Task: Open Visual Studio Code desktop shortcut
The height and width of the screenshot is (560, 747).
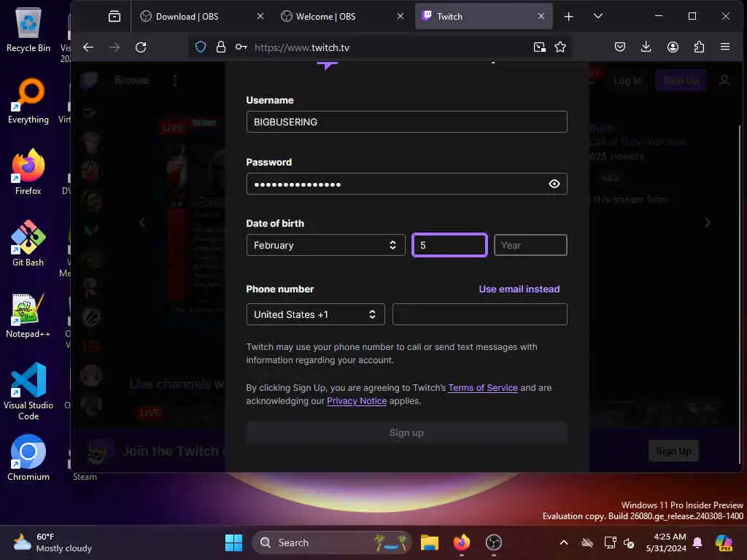Action: tap(28, 392)
